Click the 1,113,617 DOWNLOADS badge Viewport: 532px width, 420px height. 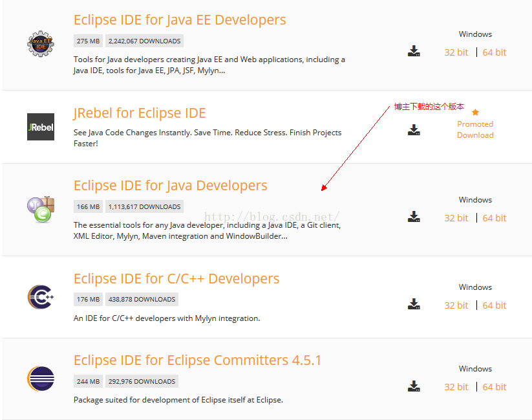[145, 206]
